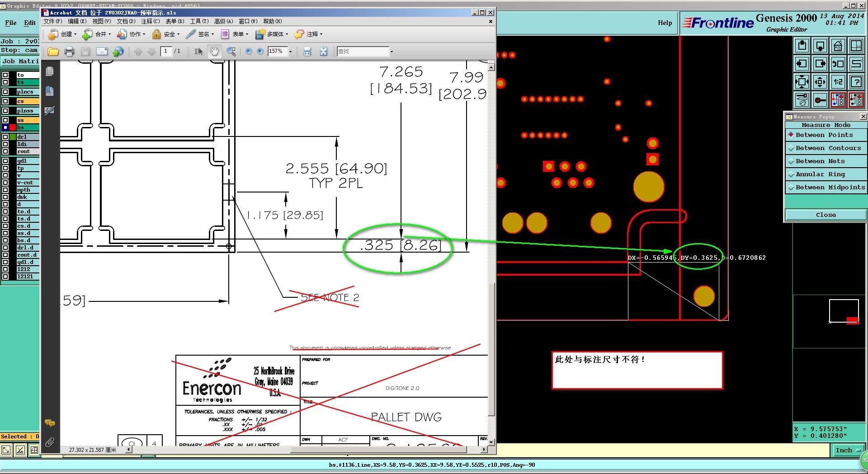
Task: Click the Genesis zoom out icon
Action: tap(820, 82)
